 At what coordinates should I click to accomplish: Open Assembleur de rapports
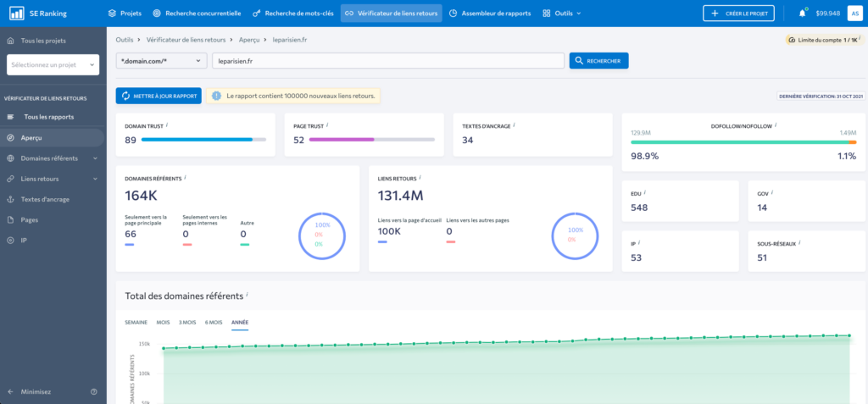coord(490,14)
